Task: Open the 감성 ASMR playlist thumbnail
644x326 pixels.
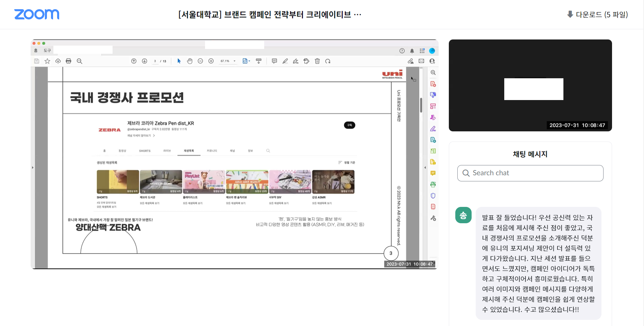Action: coord(333,182)
